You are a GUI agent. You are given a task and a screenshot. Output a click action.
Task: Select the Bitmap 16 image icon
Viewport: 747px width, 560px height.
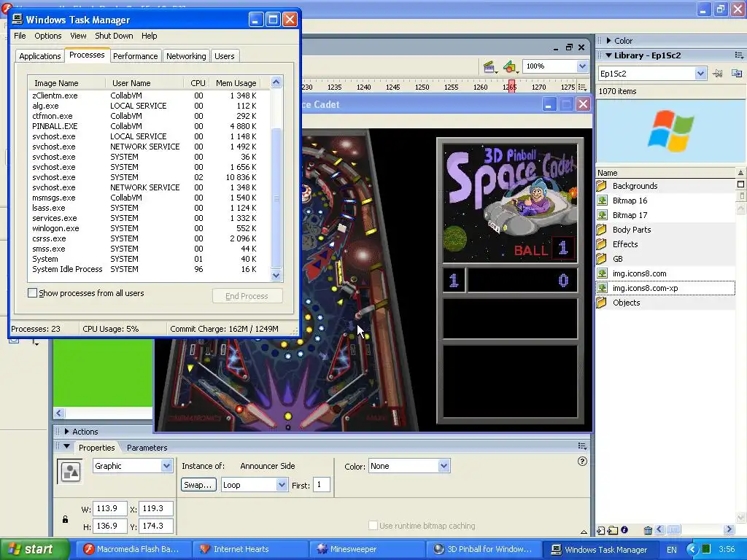(602, 201)
